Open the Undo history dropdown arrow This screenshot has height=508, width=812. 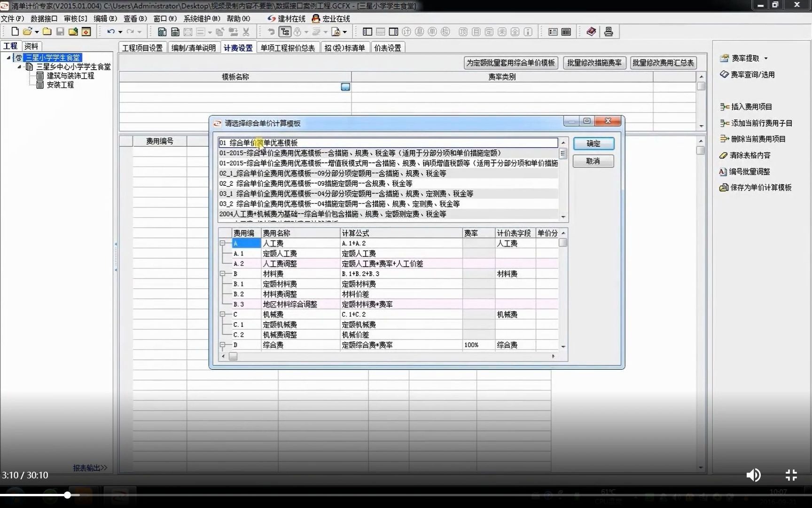[120, 32]
